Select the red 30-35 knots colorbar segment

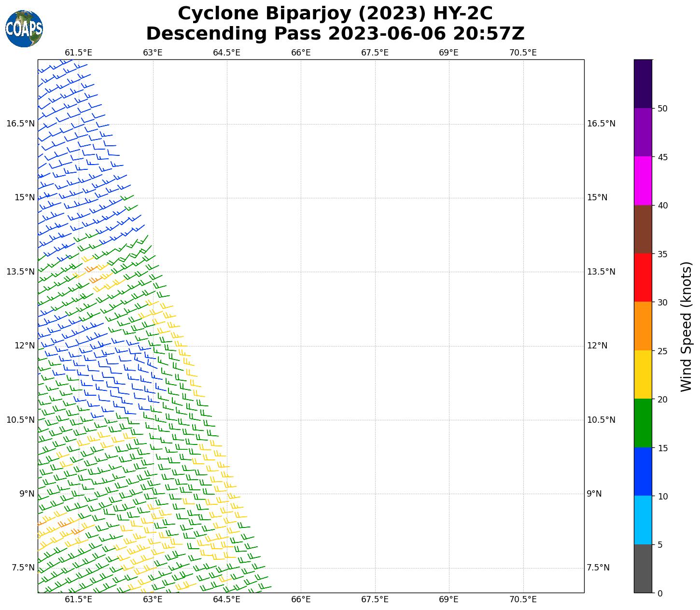pos(643,277)
